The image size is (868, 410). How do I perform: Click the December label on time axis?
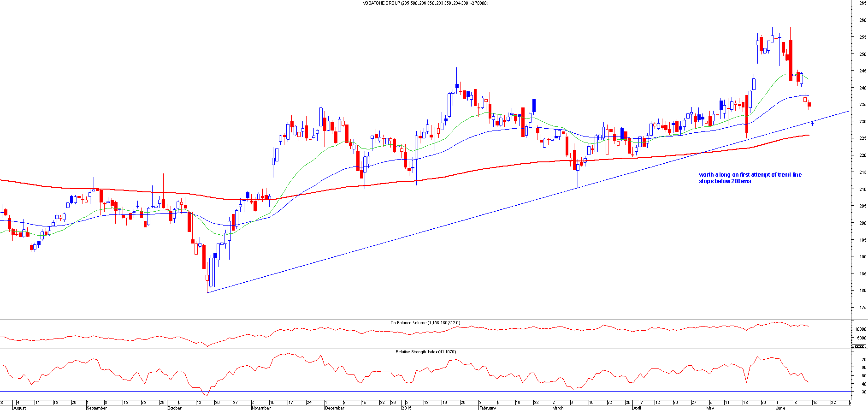tap(334, 408)
